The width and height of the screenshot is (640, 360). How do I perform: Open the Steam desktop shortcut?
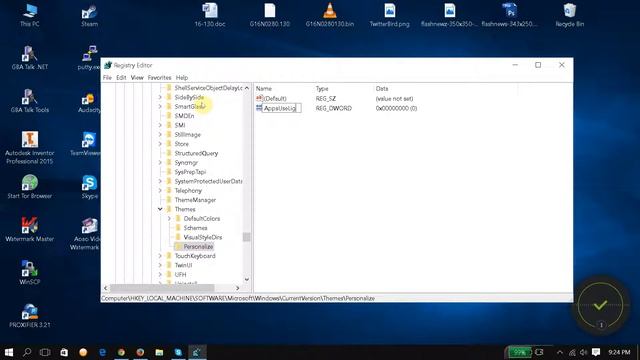[89, 15]
